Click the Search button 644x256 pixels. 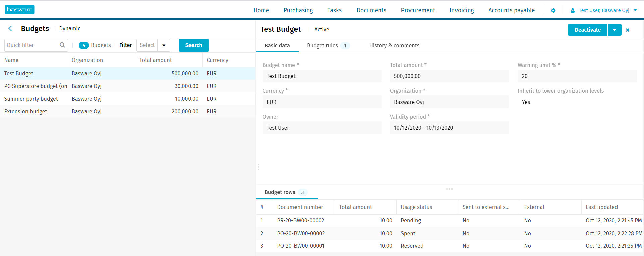click(x=194, y=45)
